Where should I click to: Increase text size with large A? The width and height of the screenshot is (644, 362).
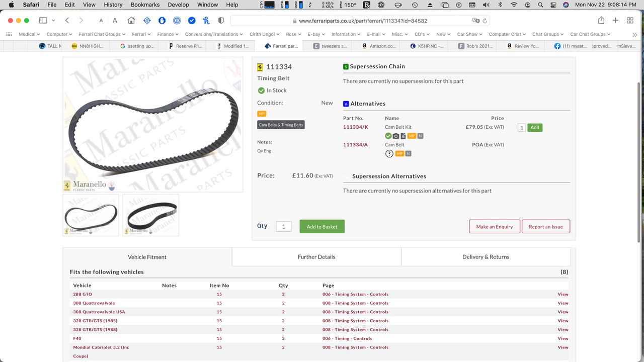tap(115, 21)
